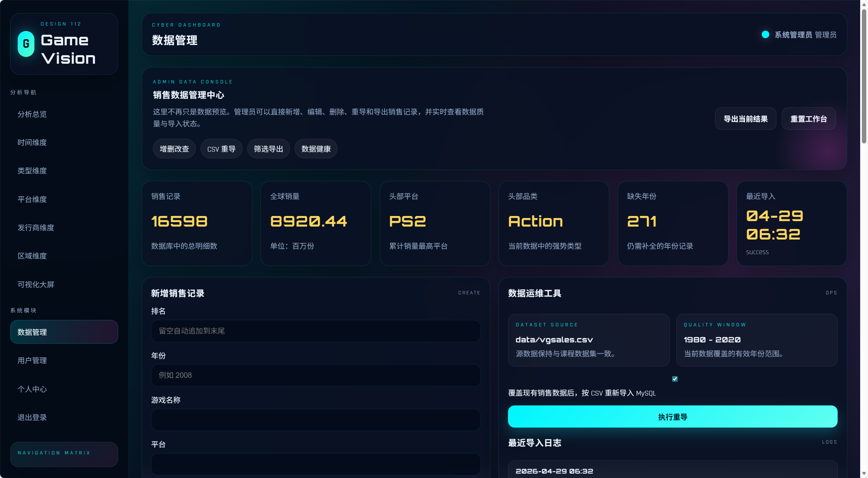Click the Game Vision G logo icon

[x=26, y=44]
